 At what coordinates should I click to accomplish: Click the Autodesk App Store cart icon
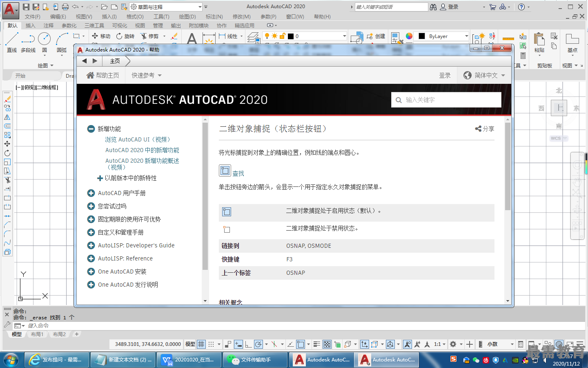click(492, 7)
